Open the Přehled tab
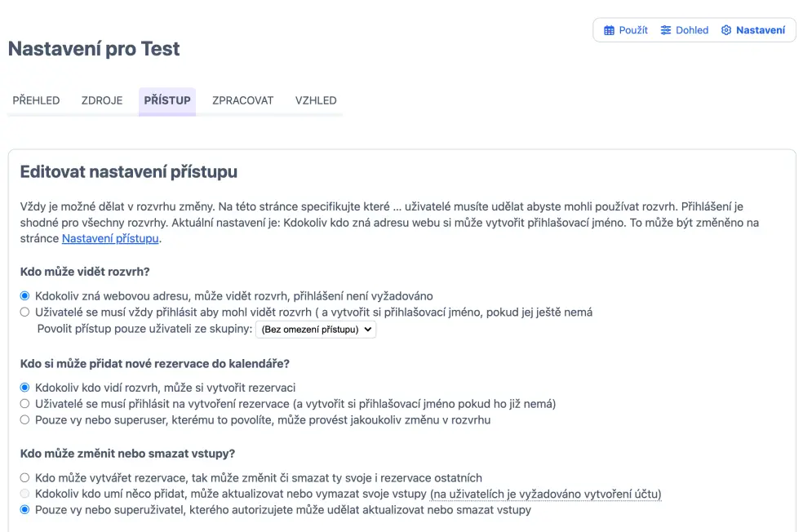Image resolution: width=803 pixels, height=532 pixels. [x=36, y=100]
